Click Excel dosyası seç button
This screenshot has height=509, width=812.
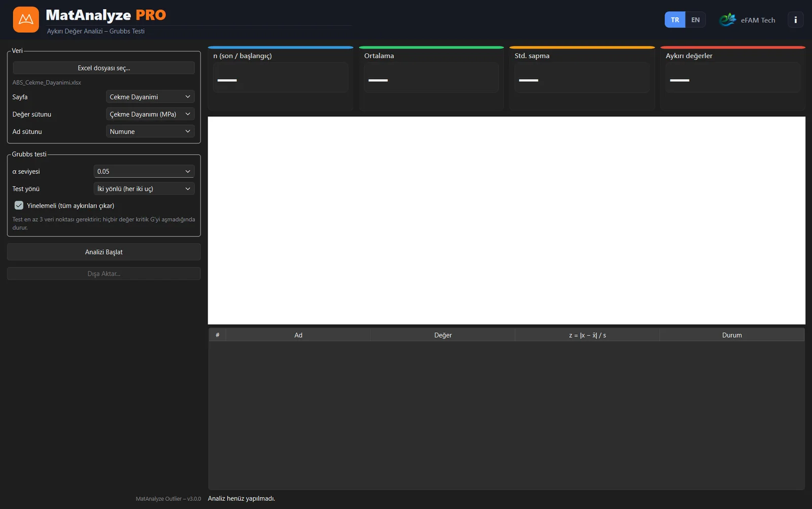104,68
